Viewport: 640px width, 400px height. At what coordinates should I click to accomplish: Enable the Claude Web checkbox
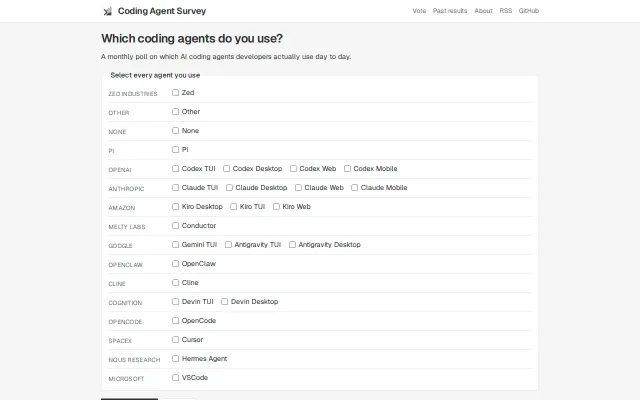point(298,187)
